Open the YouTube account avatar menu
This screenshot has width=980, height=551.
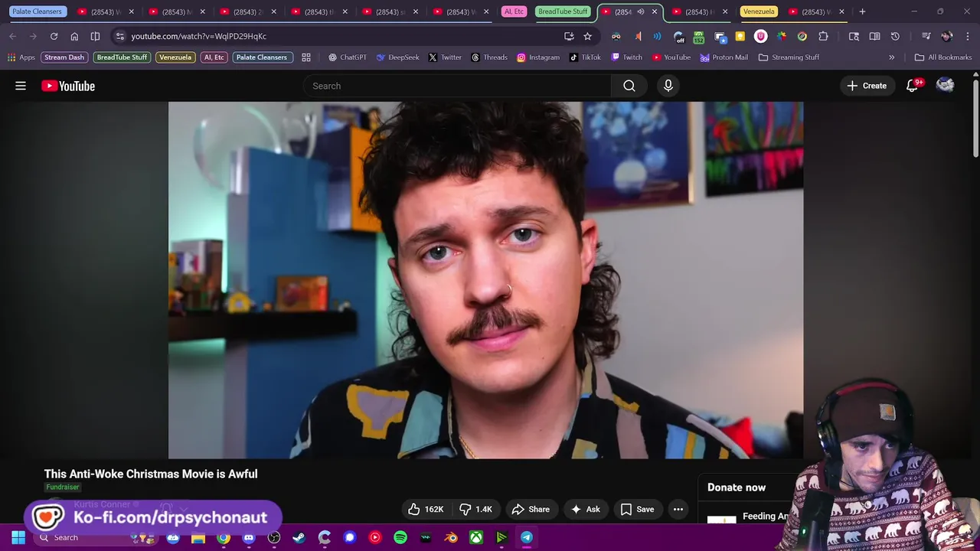(946, 86)
